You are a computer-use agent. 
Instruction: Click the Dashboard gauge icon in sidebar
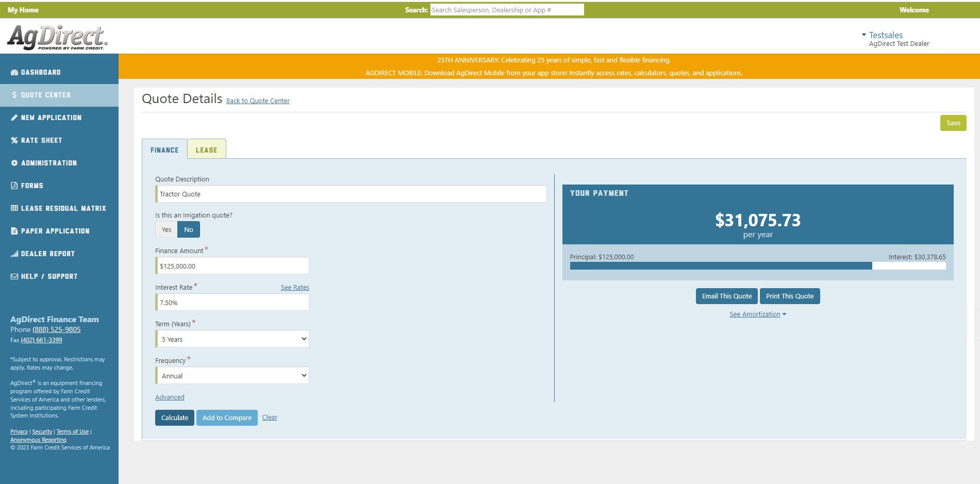tap(14, 73)
